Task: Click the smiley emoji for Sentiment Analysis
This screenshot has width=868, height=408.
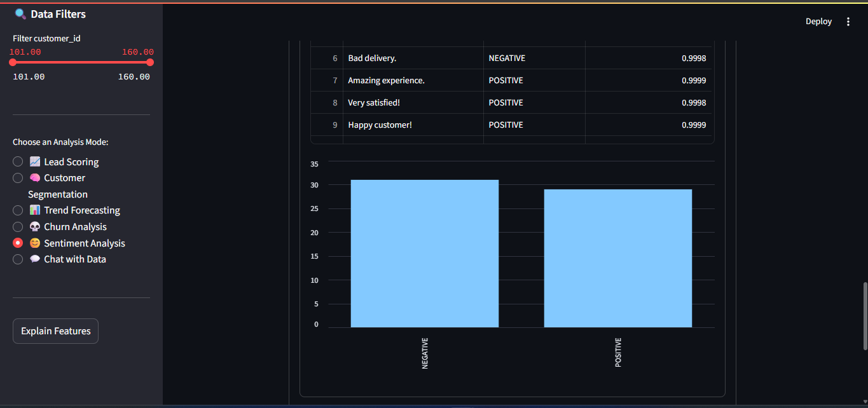Action: pyautogui.click(x=35, y=243)
